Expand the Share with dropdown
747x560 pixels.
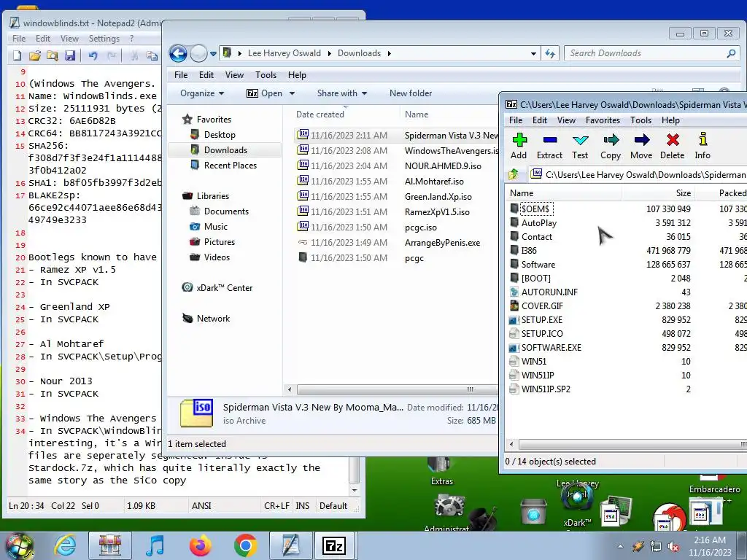tap(342, 93)
